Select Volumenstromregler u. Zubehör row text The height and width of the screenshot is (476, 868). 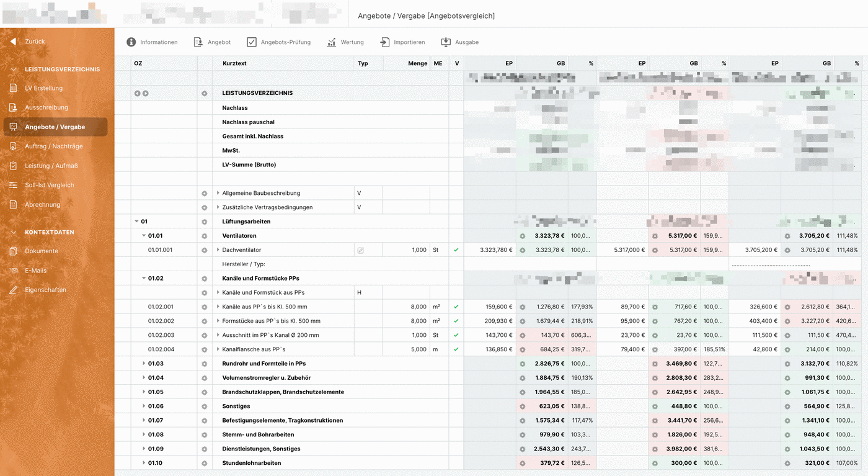(266, 378)
